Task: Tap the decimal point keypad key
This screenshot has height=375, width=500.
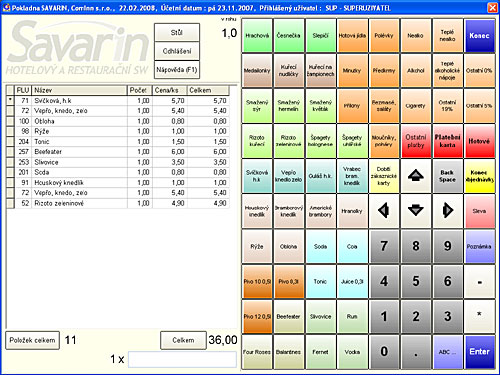Action: click(416, 352)
